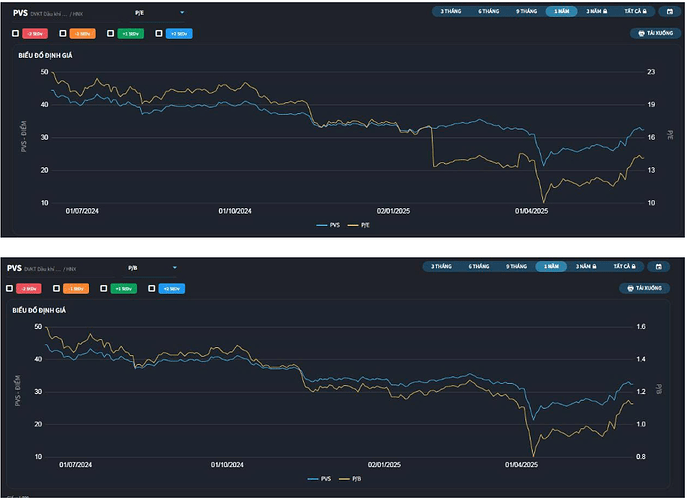687x500 pixels.
Task: Select 9 THÁNG range in P/E panel
Action: 526,11
